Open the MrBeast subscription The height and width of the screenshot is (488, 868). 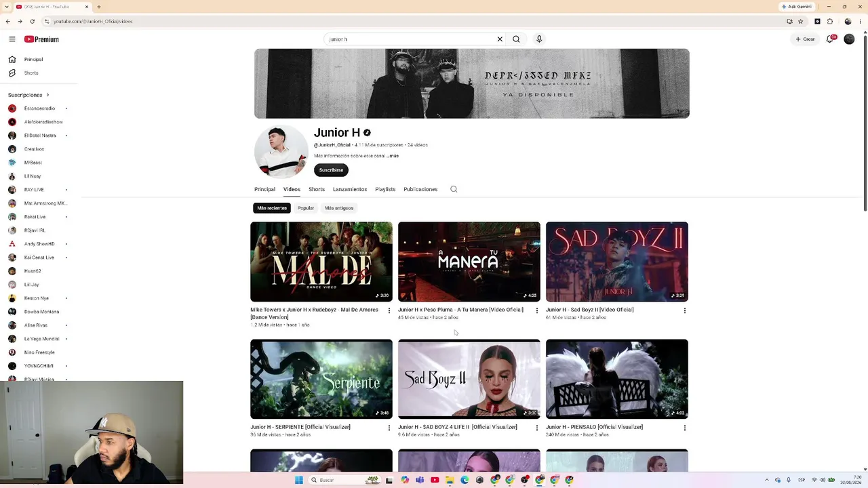(x=33, y=163)
